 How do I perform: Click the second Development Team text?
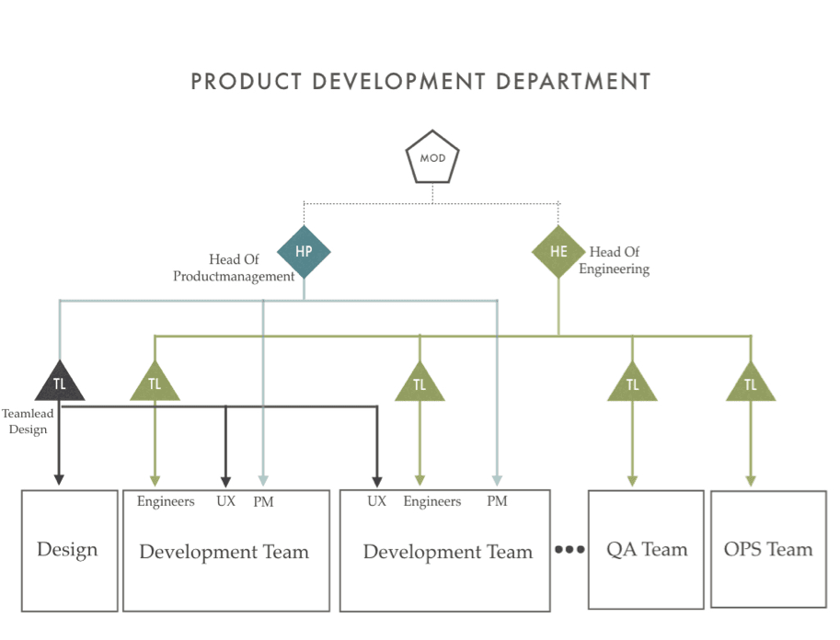(x=448, y=552)
